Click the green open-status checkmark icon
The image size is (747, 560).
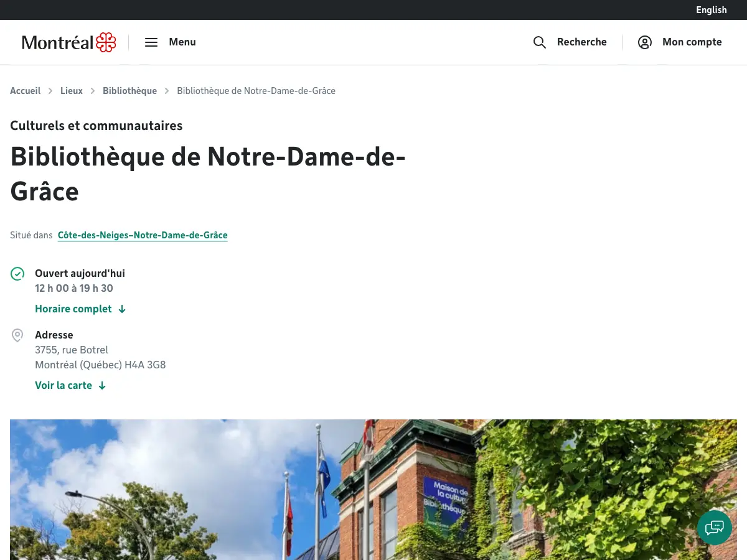pos(17,274)
